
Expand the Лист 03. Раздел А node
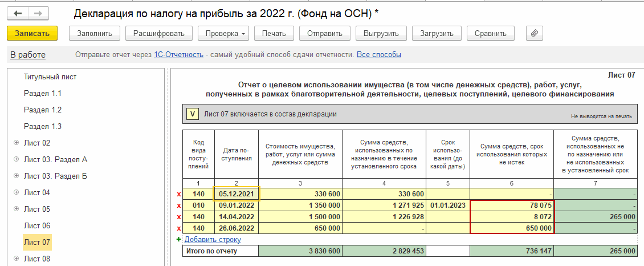pyautogui.click(x=17, y=159)
